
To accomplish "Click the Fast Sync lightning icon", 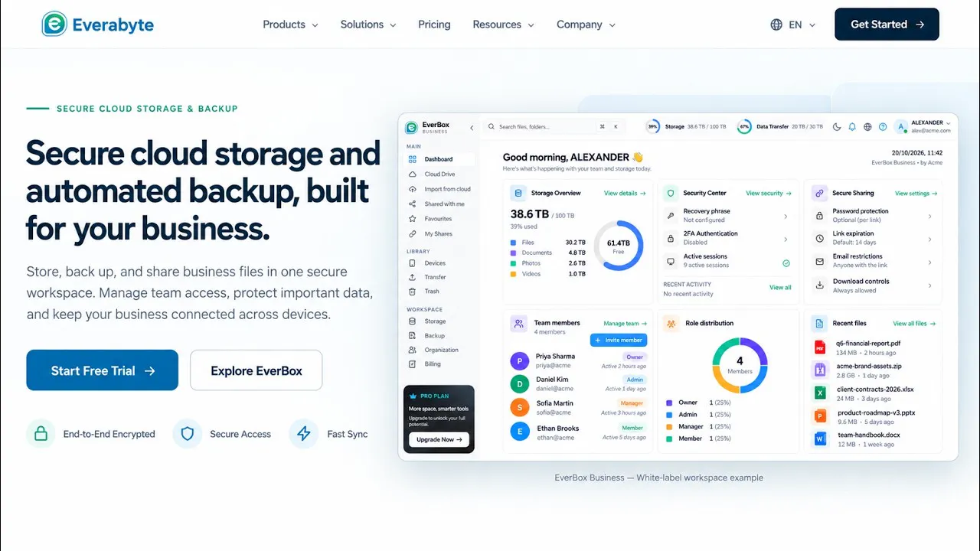I will point(304,434).
